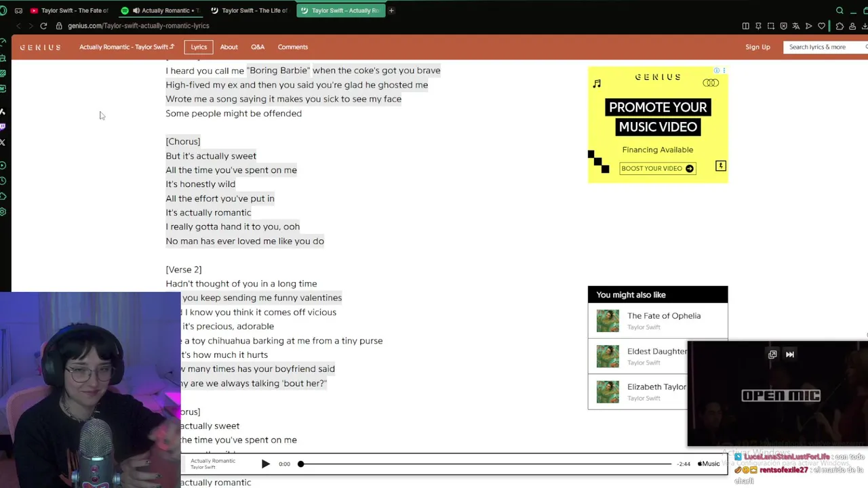
Task: Click 'BOOST YOUR VIDEO' ad button
Action: (x=657, y=168)
